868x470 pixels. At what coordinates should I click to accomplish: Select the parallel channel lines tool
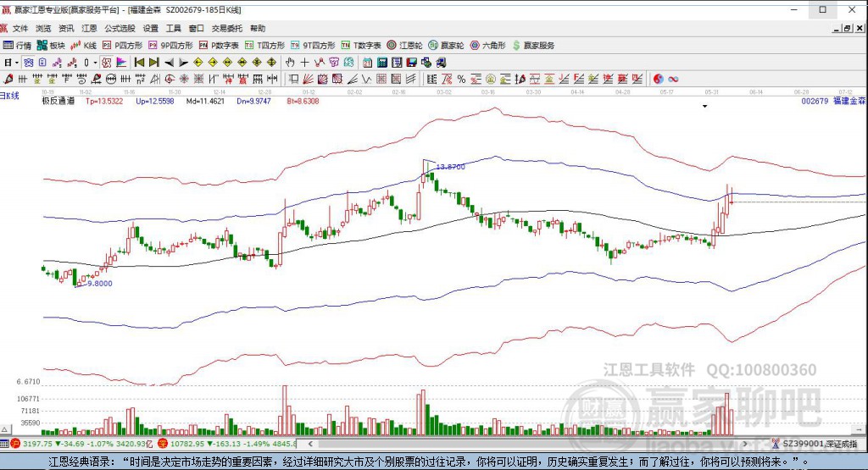tap(411, 79)
